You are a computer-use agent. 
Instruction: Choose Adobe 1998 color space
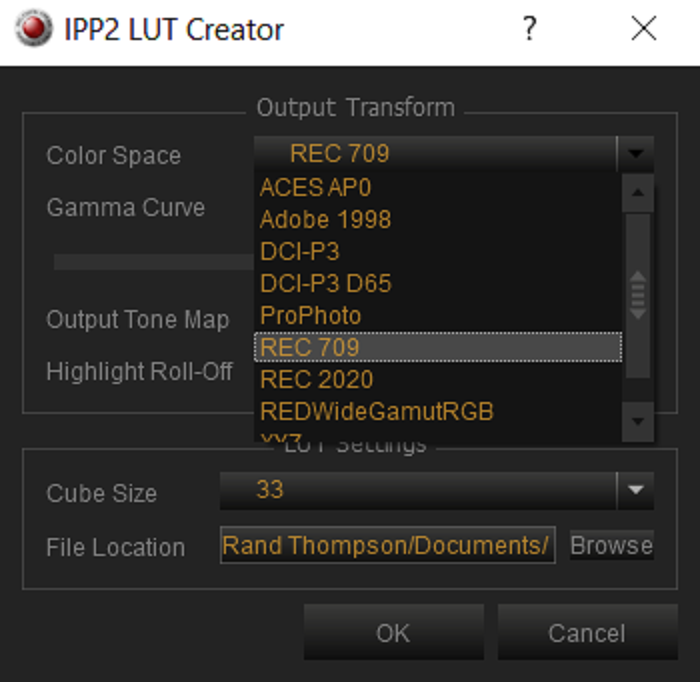pyautogui.click(x=438, y=220)
